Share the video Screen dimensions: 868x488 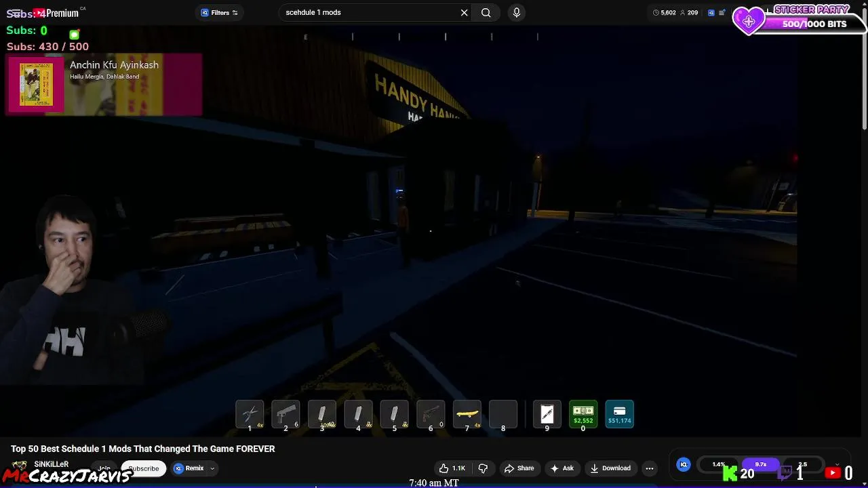click(519, 468)
